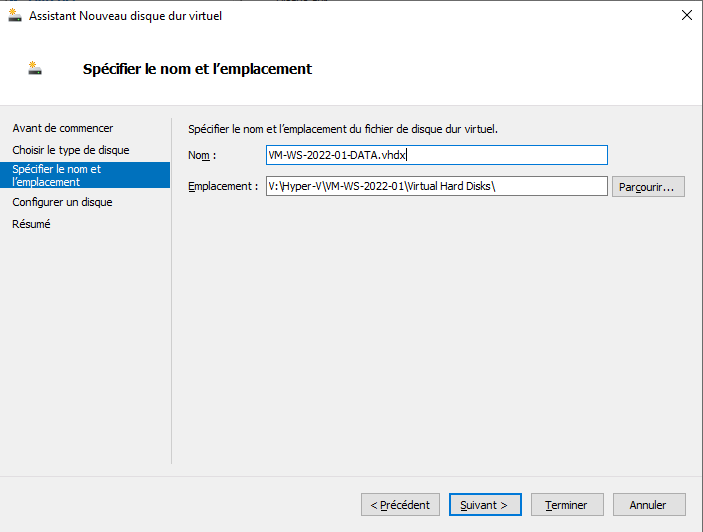Click the virtual disk icon in the header
Screen dimensions: 703x532
(36, 69)
